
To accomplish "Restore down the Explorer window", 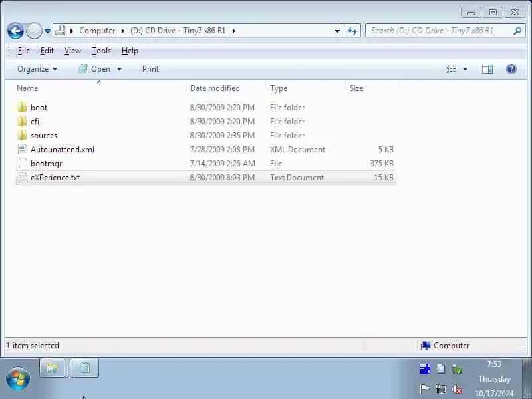I will [x=493, y=13].
